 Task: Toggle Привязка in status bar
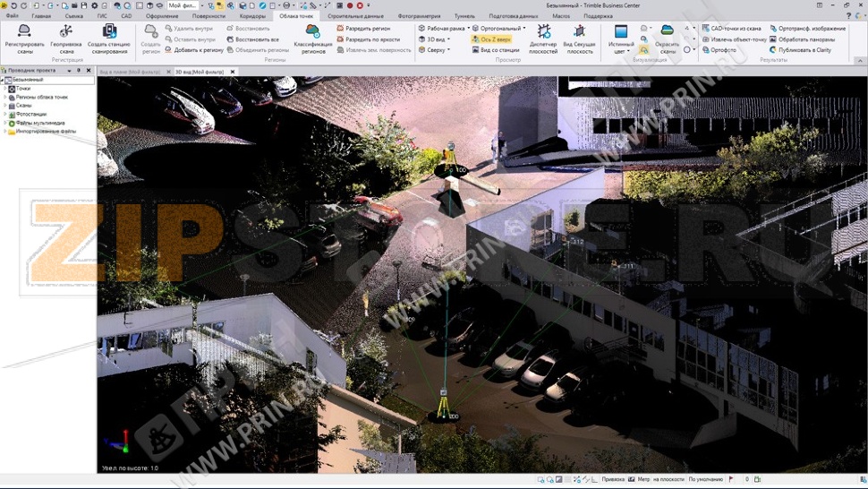pyautogui.click(x=613, y=479)
